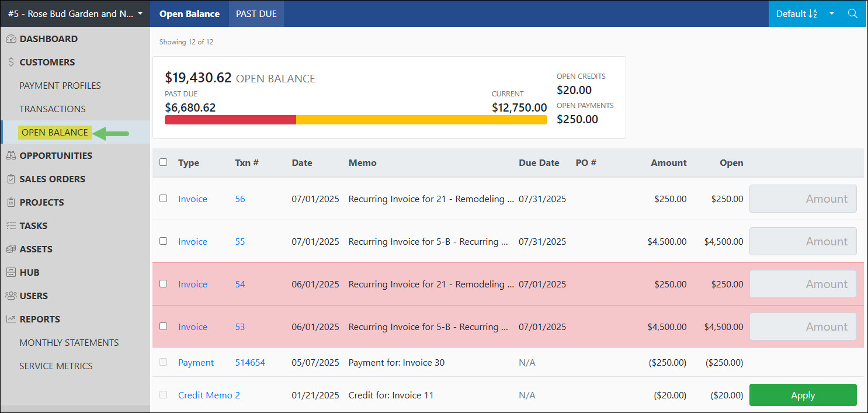Click the search magnifier in the header

(x=853, y=13)
